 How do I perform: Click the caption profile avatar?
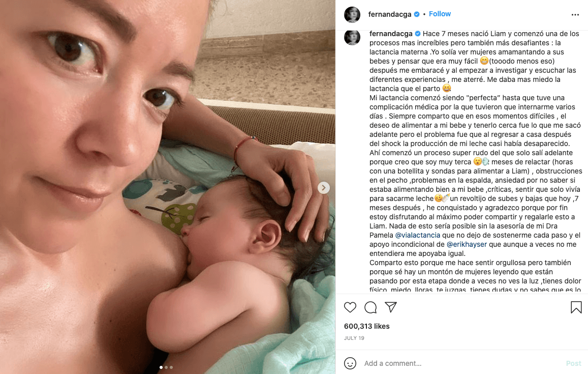[x=352, y=37]
